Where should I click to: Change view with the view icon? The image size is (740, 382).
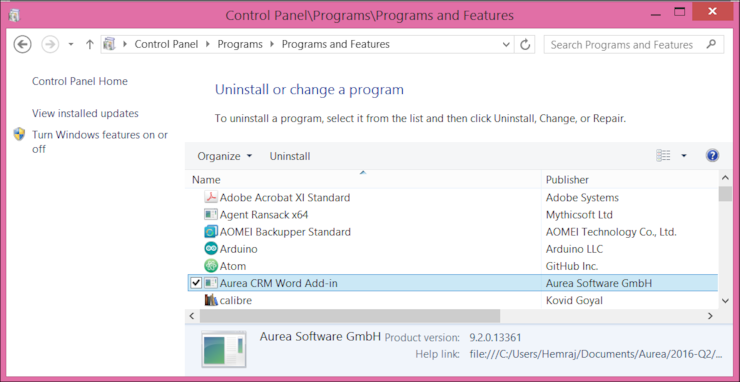click(663, 156)
